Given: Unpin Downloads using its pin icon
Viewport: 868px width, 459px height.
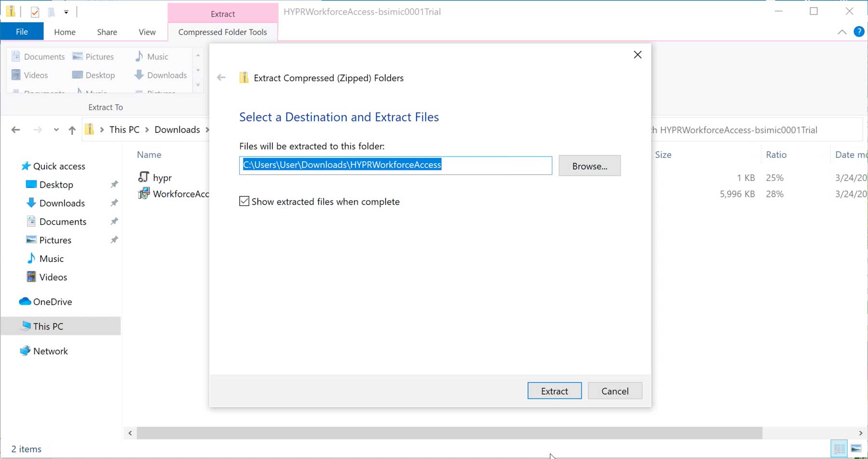Looking at the screenshot, I should point(114,203).
